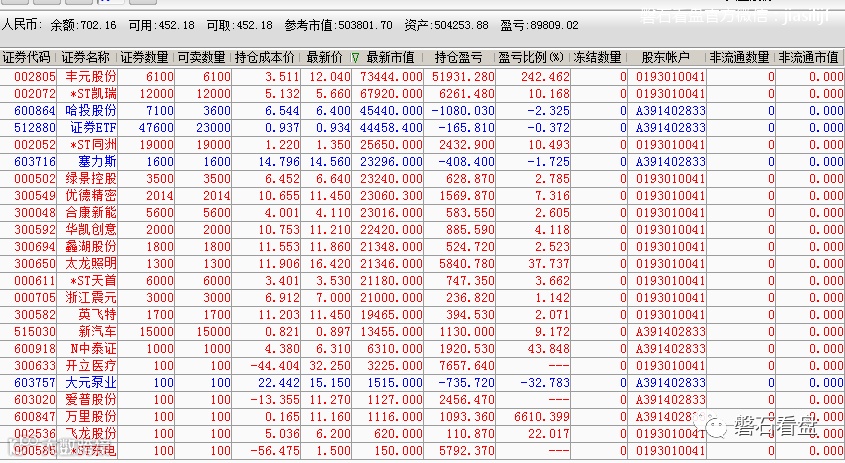Click stock code 512880

click(x=35, y=128)
